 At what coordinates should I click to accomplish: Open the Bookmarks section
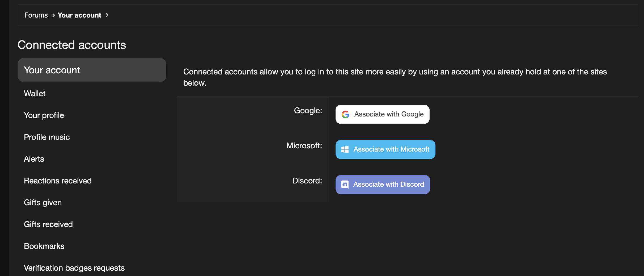tap(44, 246)
